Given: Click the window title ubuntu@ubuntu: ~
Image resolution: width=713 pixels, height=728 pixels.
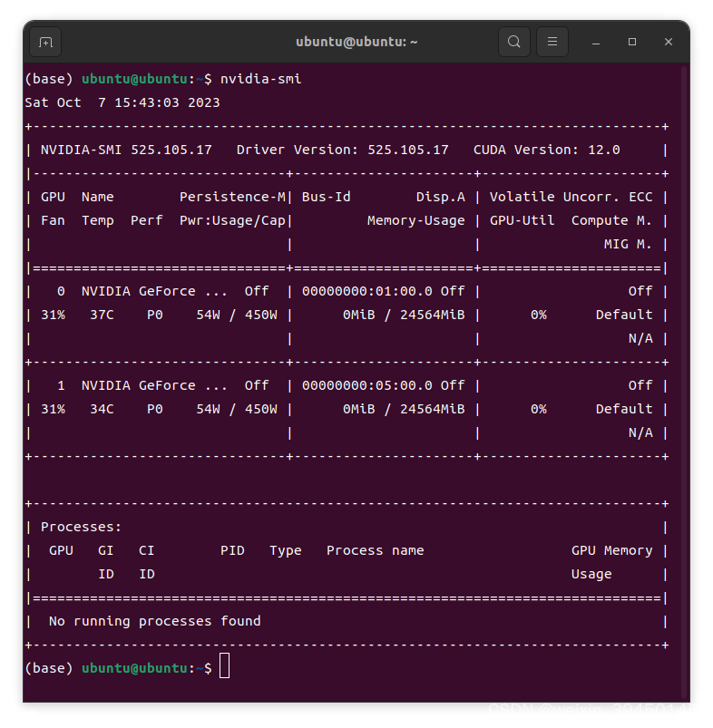Looking at the screenshot, I should [x=356, y=42].
